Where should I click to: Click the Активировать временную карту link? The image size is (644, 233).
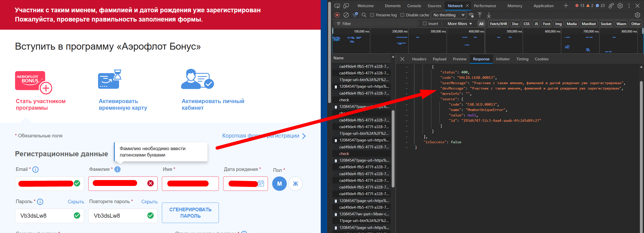tap(123, 105)
